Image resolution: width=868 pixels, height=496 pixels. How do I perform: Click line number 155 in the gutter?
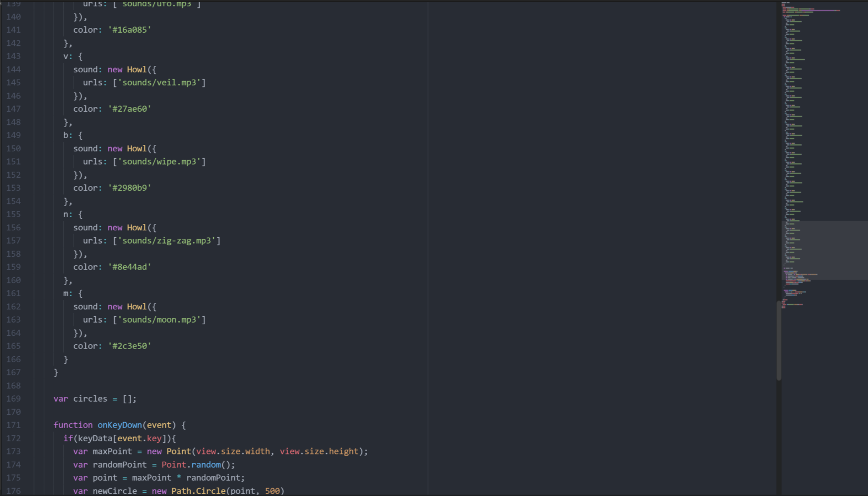coord(14,215)
